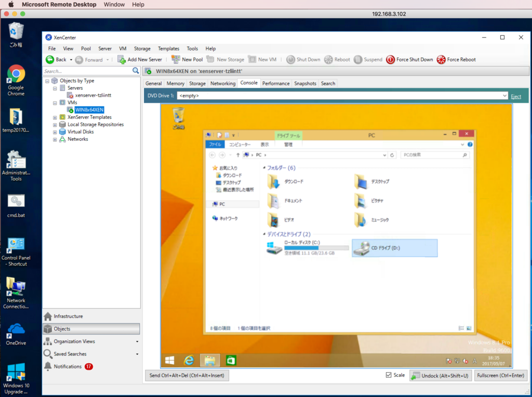Click the Force Reboot icon
532x397 pixels.
coord(441,60)
